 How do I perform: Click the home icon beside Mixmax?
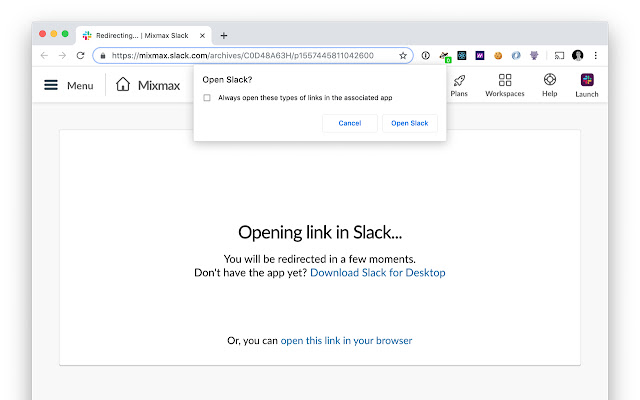coord(123,84)
